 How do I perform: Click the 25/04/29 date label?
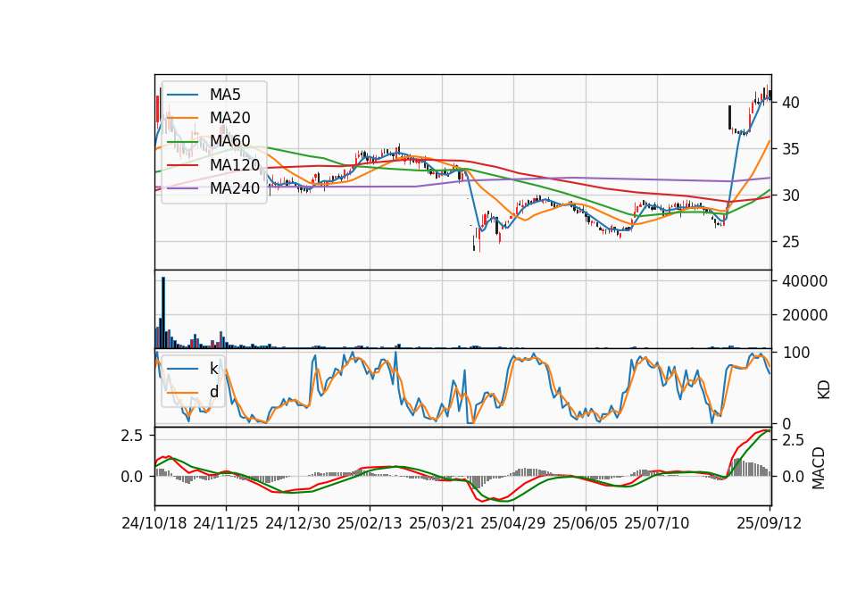point(513,523)
